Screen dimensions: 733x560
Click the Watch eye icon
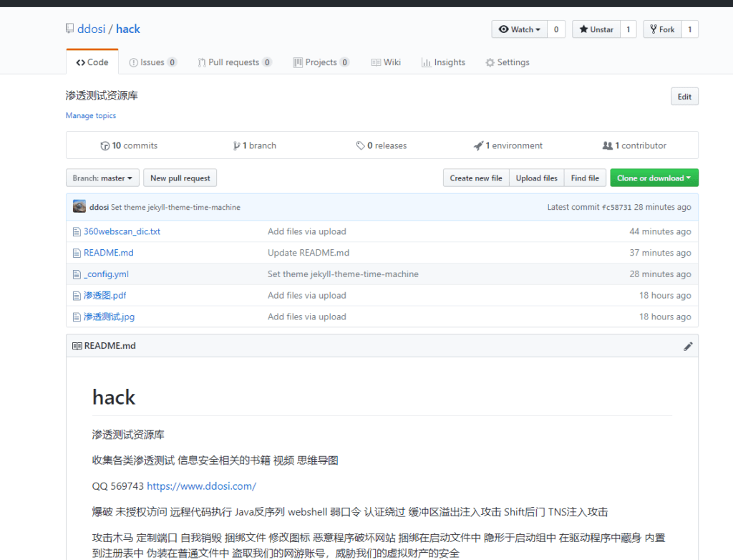pos(503,29)
